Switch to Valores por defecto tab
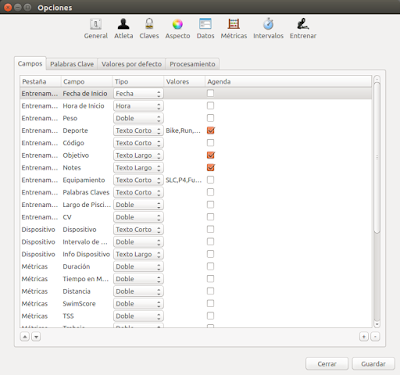This screenshot has height=375, width=400. pyautogui.click(x=132, y=64)
